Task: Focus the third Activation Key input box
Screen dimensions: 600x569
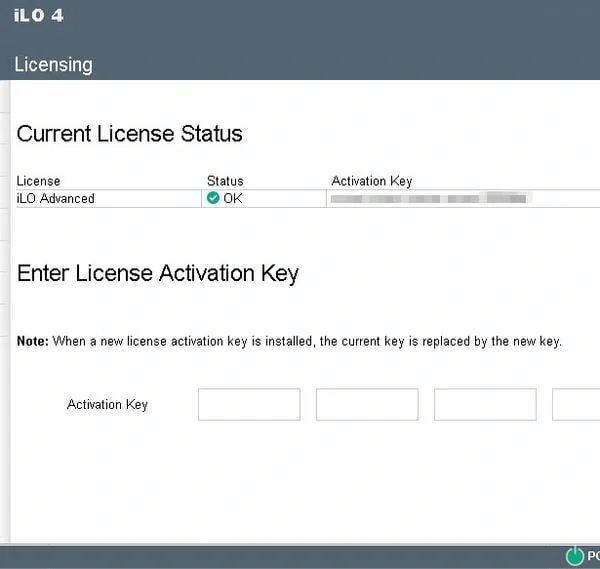Action: [485, 405]
